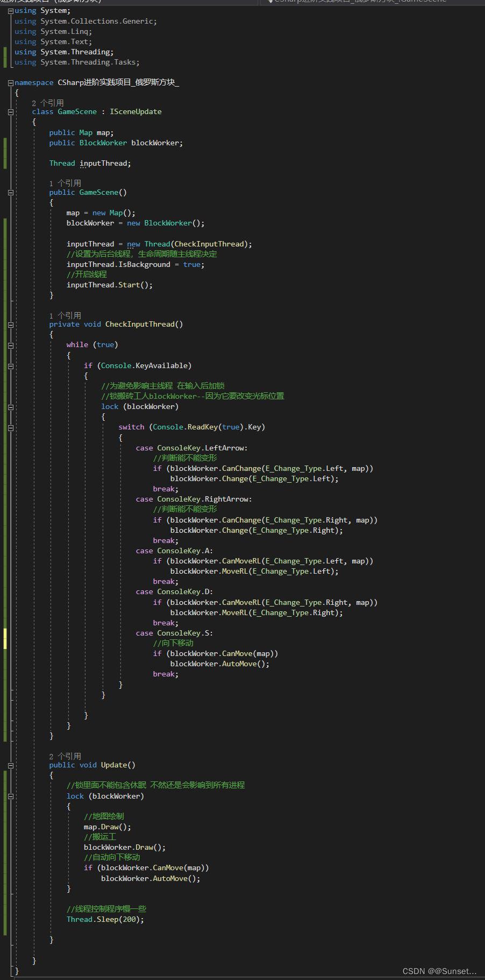Click the //自动向下移动 comment
The height and width of the screenshot is (980, 485).
112,857
